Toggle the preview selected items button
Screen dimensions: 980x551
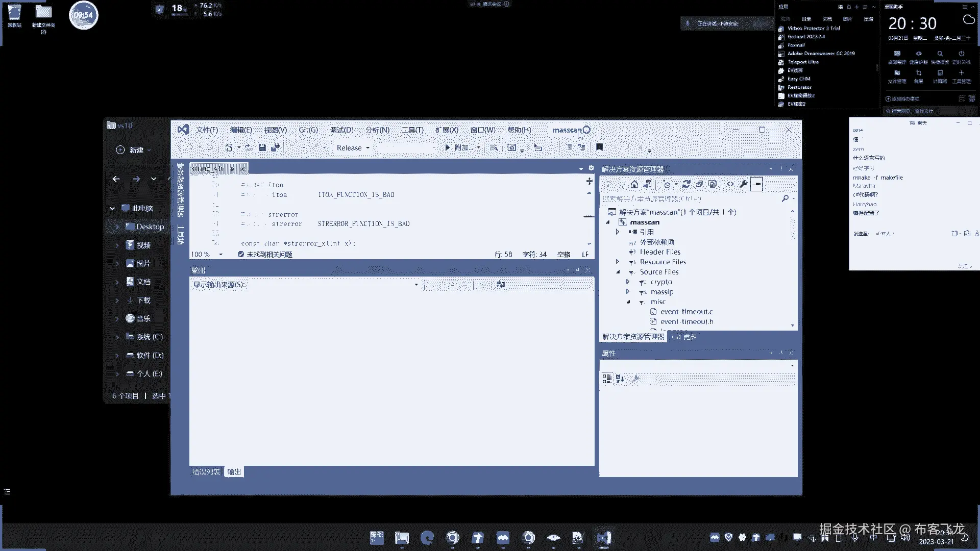click(756, 184)
